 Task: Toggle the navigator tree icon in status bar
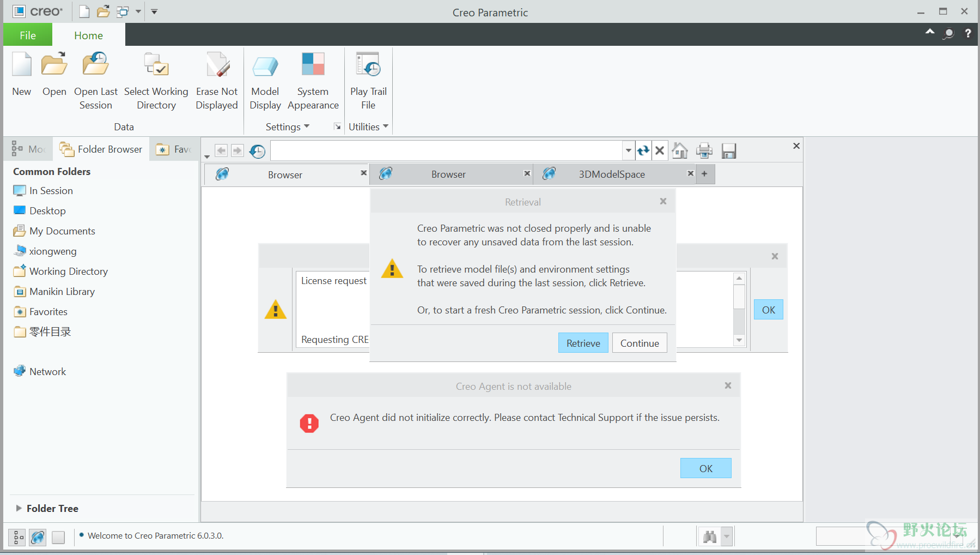pyautogui.click(x=17, y=538)
